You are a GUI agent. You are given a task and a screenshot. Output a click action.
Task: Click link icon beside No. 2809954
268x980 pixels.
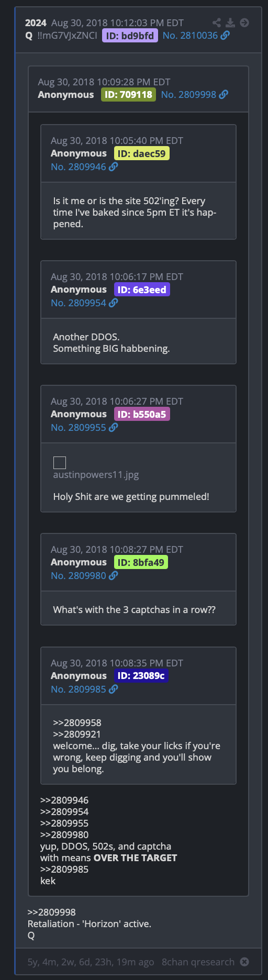[114, 303]
